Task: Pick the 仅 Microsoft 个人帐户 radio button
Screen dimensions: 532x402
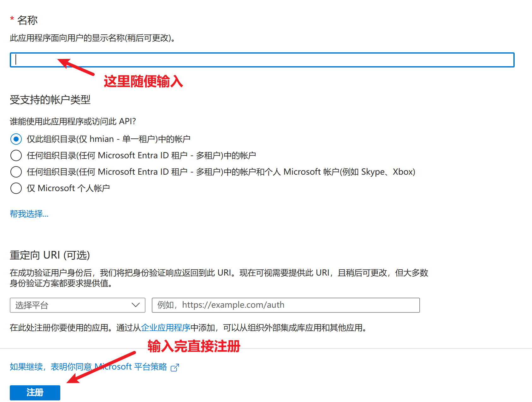Action: click(x=16, y=188)
